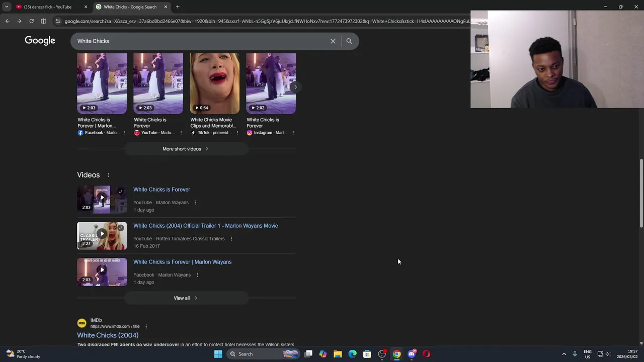Open the taskbar clock and date

(627, 354)
